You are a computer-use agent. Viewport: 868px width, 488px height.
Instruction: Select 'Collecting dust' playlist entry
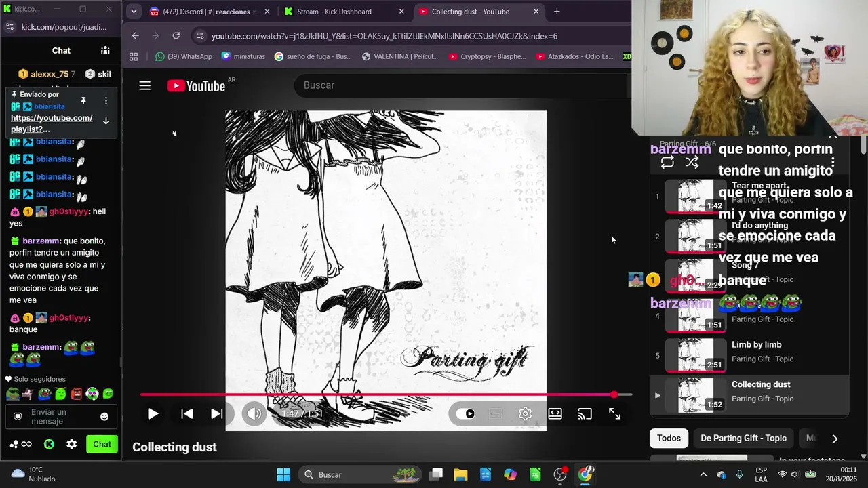(x=749, y=395)
